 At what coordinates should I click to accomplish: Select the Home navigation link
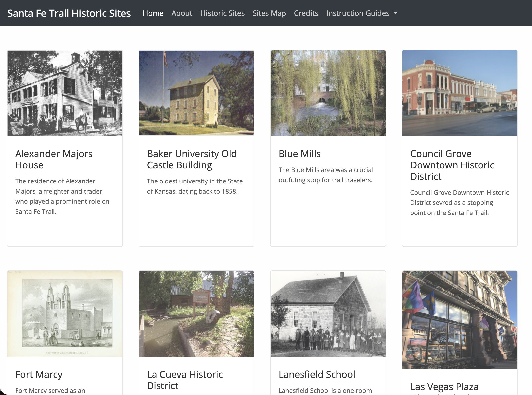pos(153,13)
